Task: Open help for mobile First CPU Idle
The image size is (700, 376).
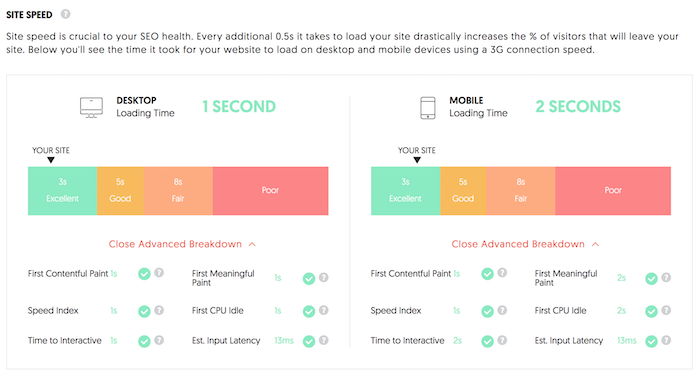Action: pyautogui.click(x=666, y=310)
